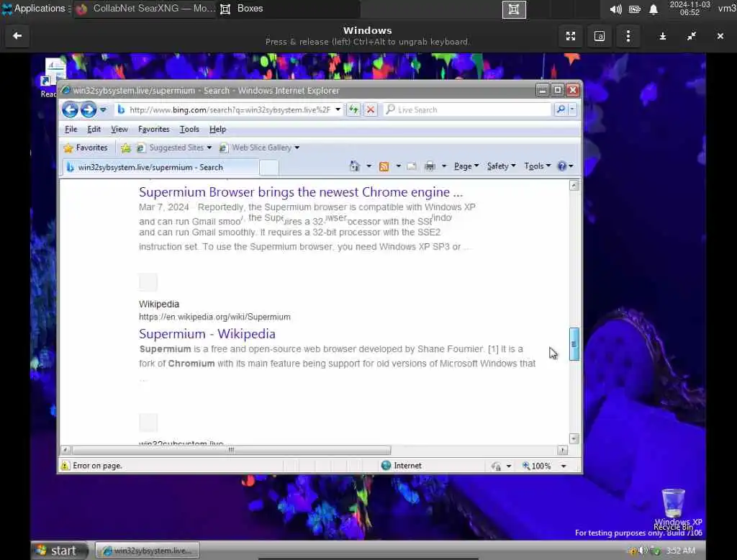This screenshot has height=560, width=737.
Task: Click the Home icon in command bar
Action: coord(355,166)
